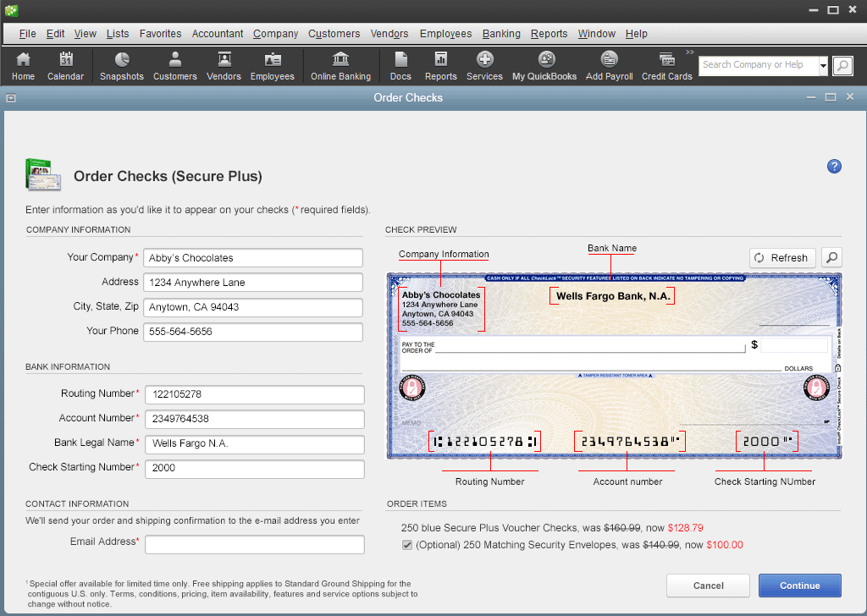Zoom check preview with magnifier icon
This screenshot has height=616, width=867.
click(x=831, y=257)
